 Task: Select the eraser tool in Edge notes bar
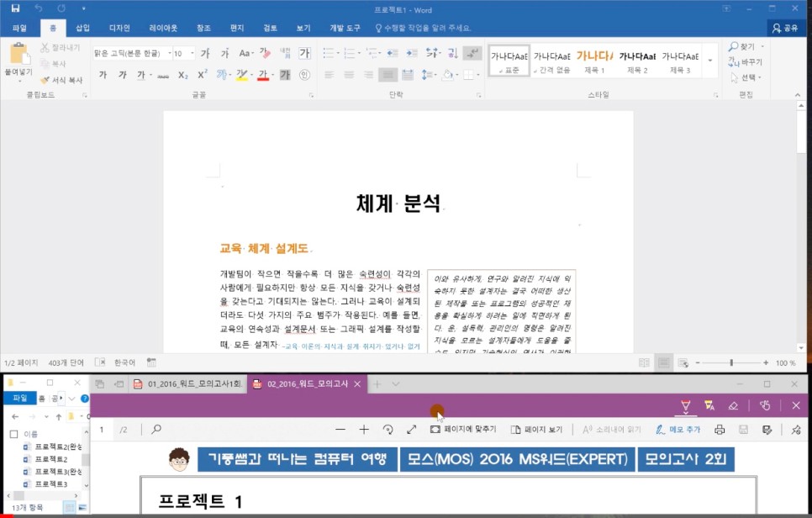[x=733, y=405]
